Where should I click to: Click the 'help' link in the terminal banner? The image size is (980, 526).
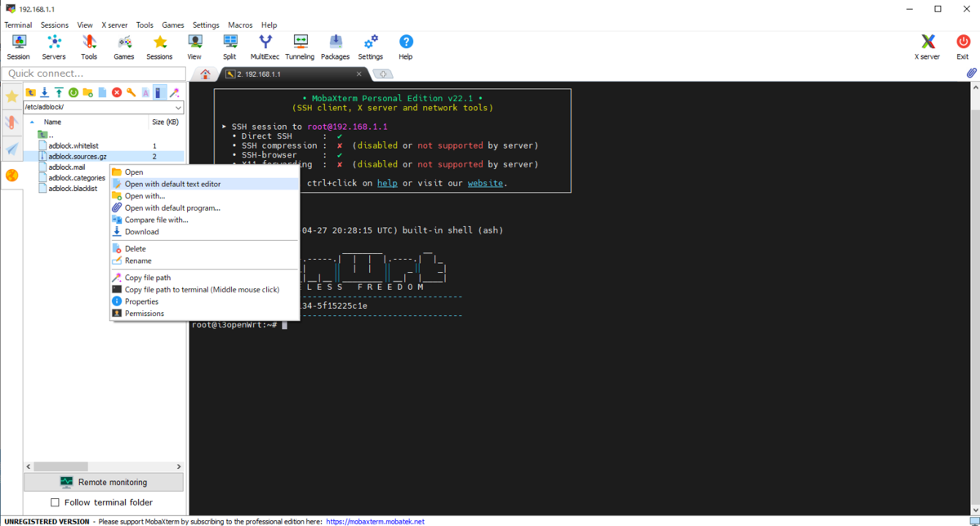(387, 183)
